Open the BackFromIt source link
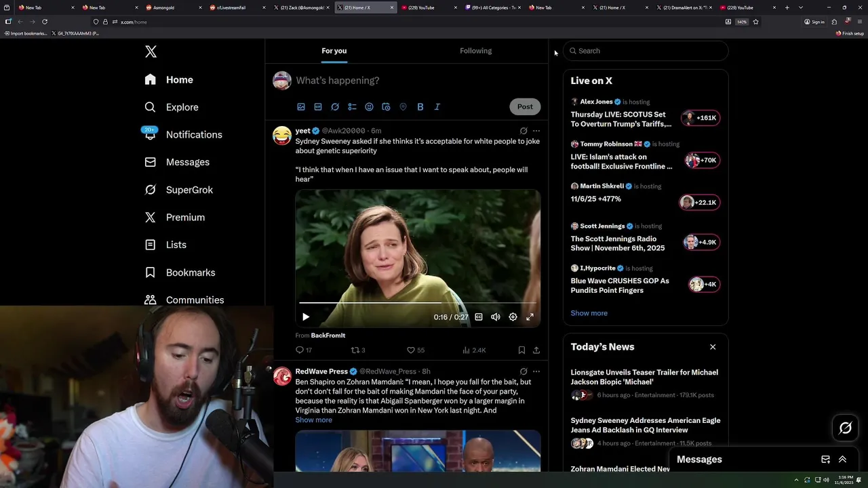 point(328,335)
